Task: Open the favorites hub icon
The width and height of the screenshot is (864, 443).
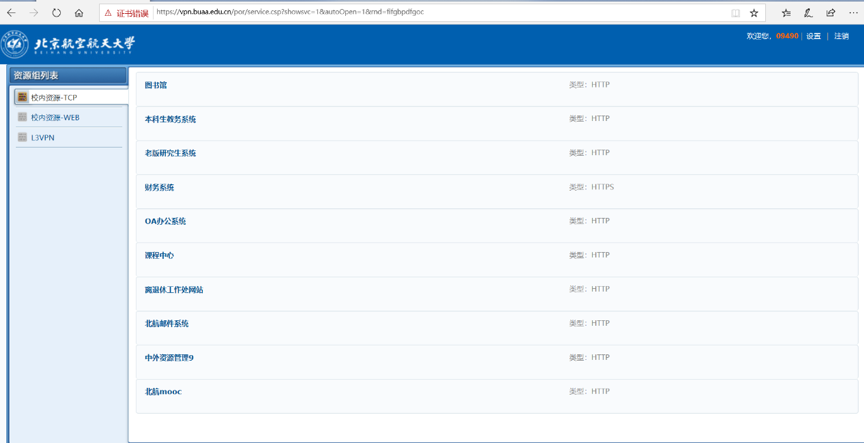Action: (x=786, y=13)
